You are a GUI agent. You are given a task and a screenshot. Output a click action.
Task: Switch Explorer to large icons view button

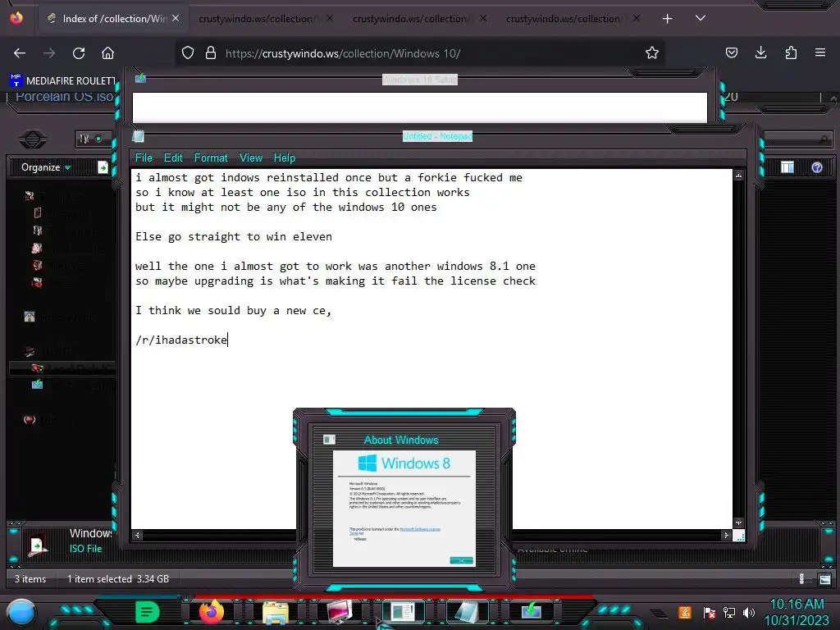(x=825, y=579)
